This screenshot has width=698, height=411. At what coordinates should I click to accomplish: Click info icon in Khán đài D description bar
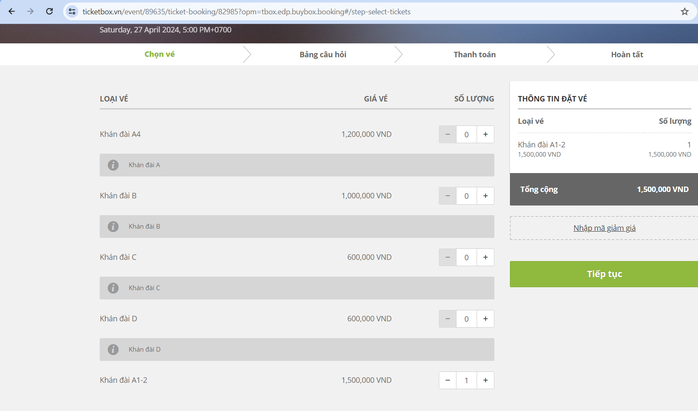(x=113, y=349)
